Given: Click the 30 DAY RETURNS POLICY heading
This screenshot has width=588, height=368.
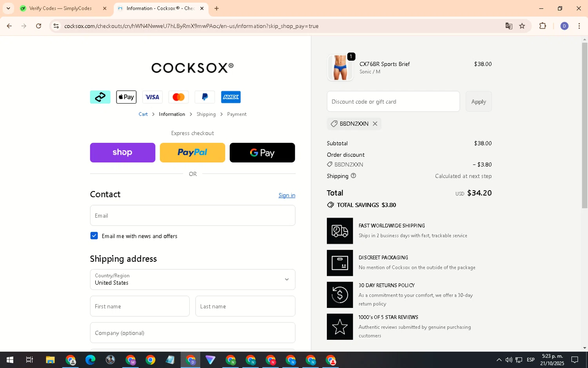Looking at the screenshot, I should pyautogui.click(x=387, y=285).
